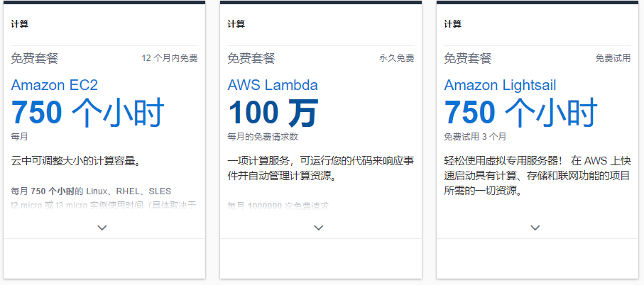Click '免费套餐' heading on the Lambda card
The width and height of the screenshot is (644, 285).
(251, 58)
